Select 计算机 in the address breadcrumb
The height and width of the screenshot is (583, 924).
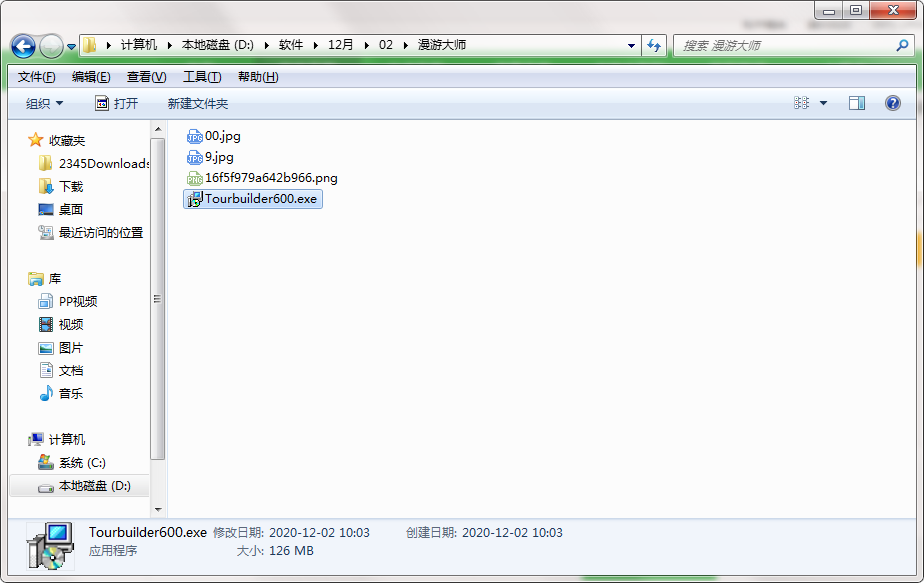pos(139,45)
